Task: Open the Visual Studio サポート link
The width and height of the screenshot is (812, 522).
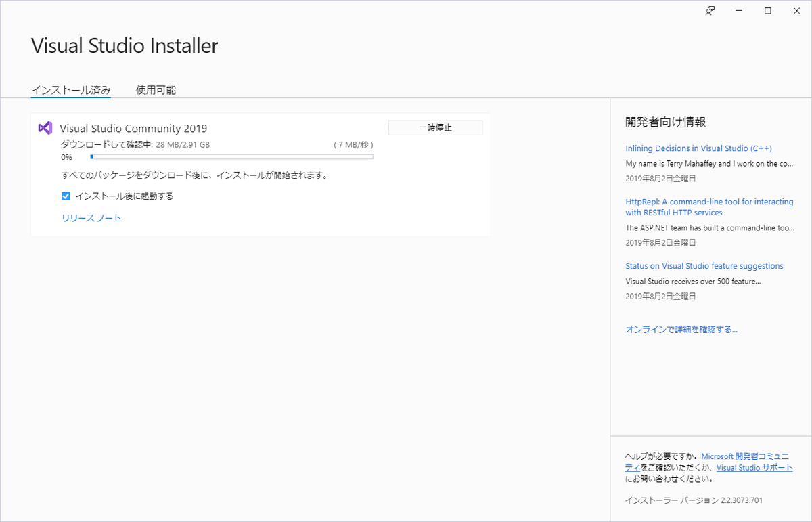Action: pyautogui.click(x=753, y=467)
